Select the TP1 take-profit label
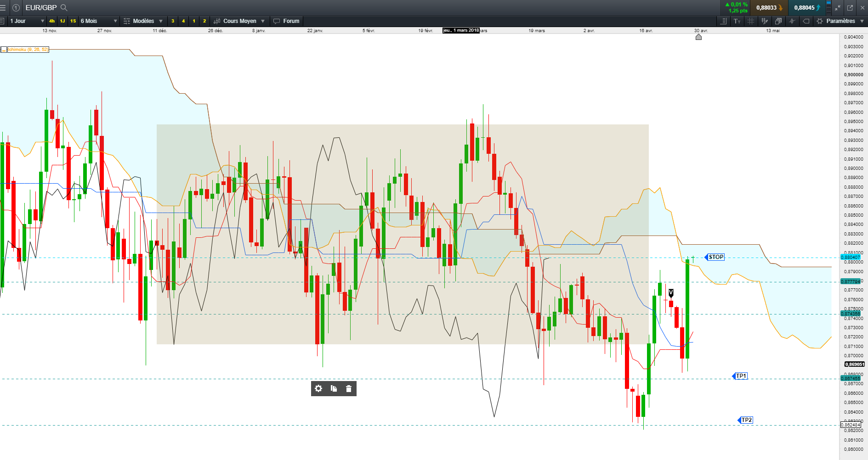Viewport: 868px width, 460px height. [x=740, y=376]
